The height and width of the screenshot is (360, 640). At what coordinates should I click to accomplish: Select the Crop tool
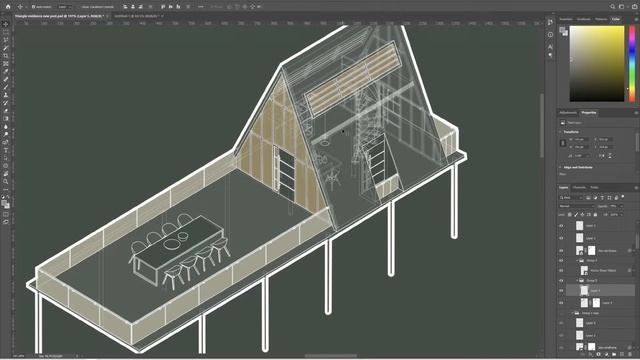click(6, 56)
